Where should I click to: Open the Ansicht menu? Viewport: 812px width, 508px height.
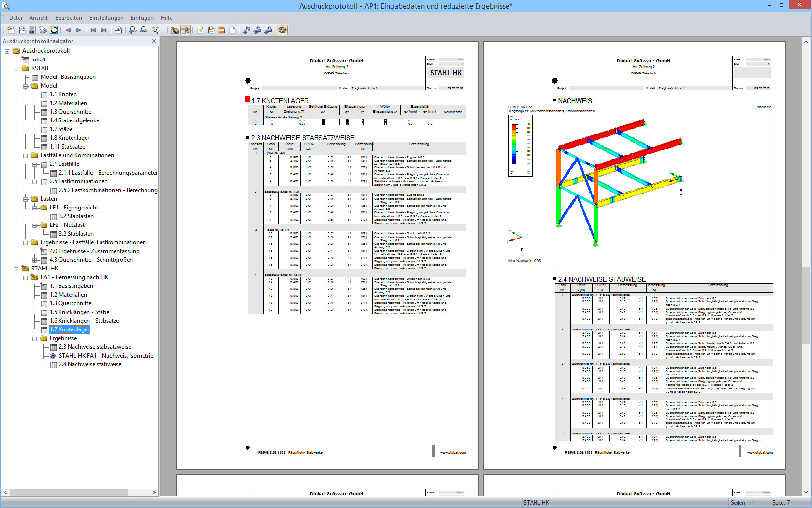tap(39, 18)
